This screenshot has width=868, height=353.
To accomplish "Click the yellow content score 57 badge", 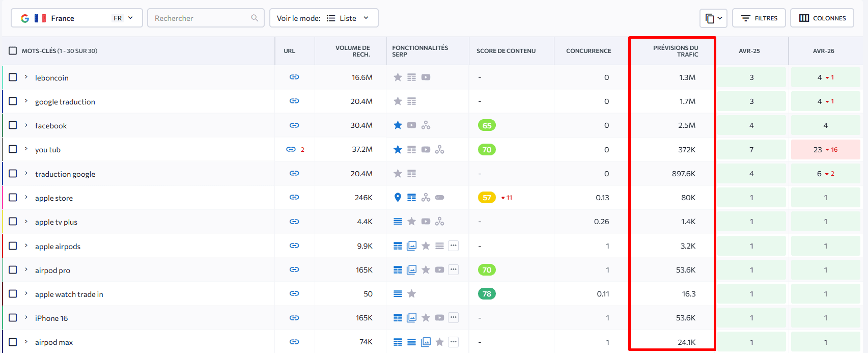I will (487, 198).
